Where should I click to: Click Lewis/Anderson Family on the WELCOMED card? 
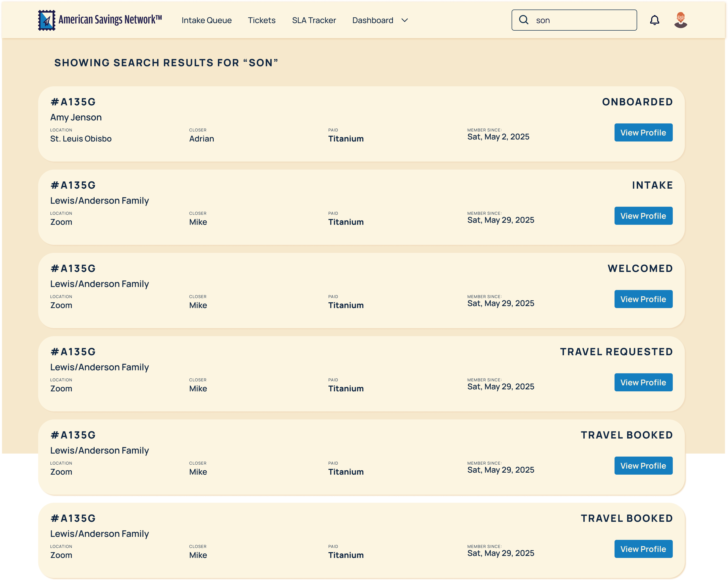click(x=99, y=284)
